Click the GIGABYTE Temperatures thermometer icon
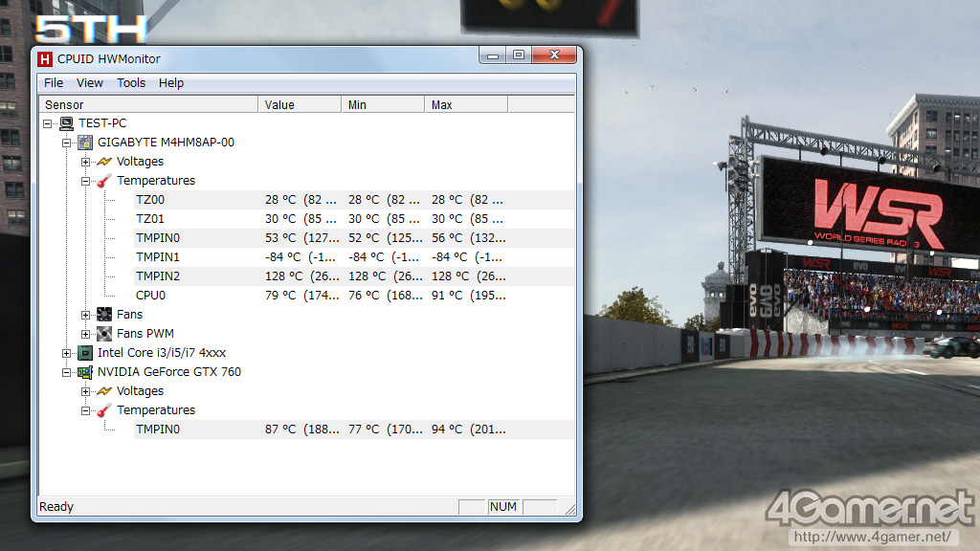 [104, 181]
